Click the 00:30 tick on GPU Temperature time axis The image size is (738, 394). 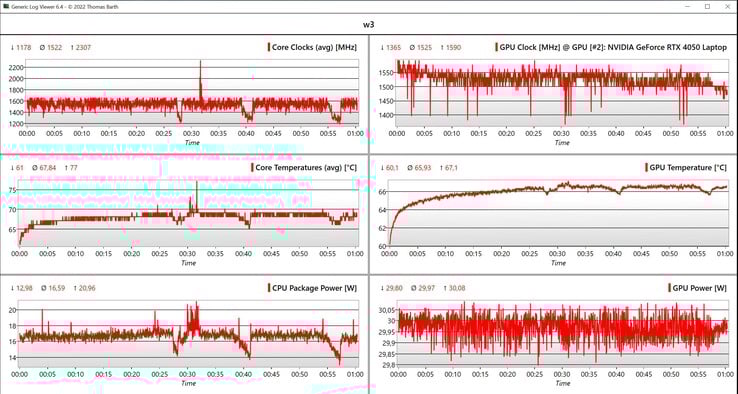pyautogui.click(x=558, y=254)
